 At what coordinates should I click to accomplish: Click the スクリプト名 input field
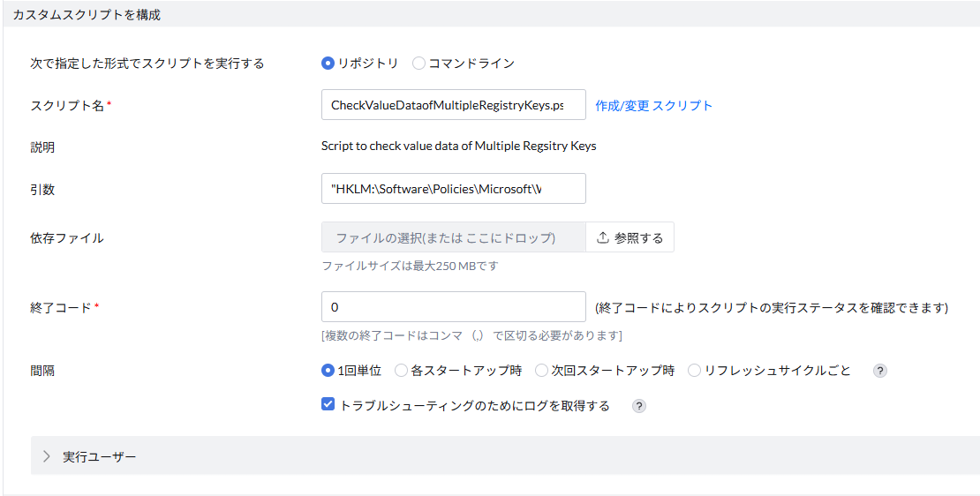454,105
